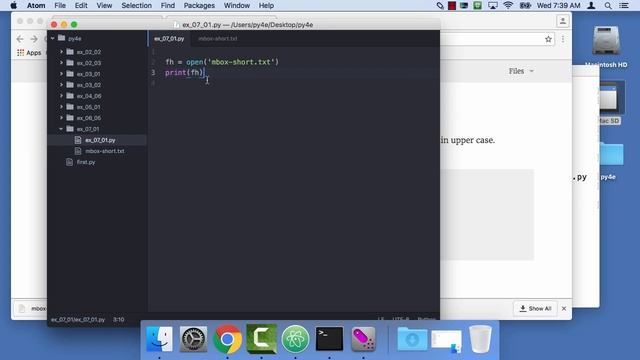
Task: Open the Downloads folder in Dock
Action: [412, 339]
